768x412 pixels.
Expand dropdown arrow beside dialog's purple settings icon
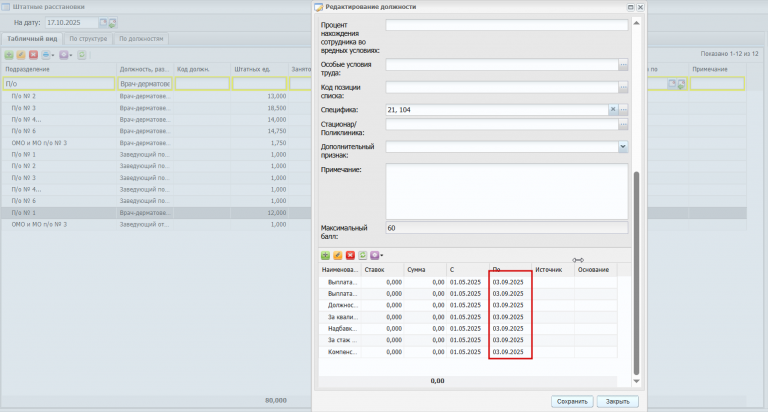382,256
